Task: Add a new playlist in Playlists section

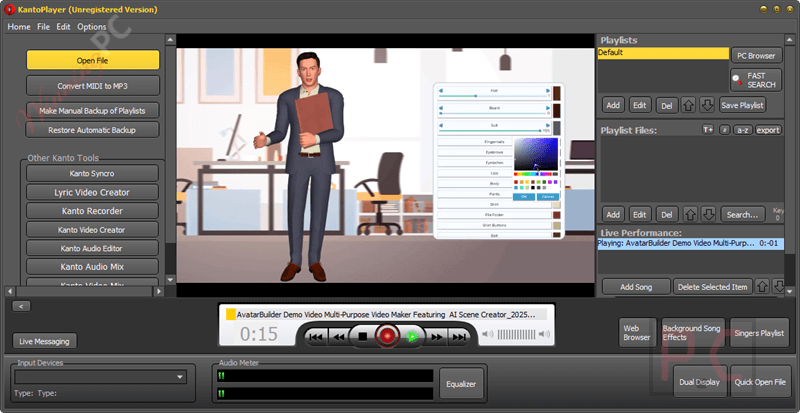Action: point(613,105)
